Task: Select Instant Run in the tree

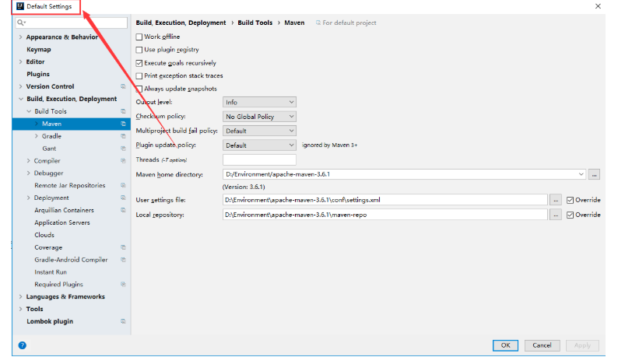Action: (51, 272)
